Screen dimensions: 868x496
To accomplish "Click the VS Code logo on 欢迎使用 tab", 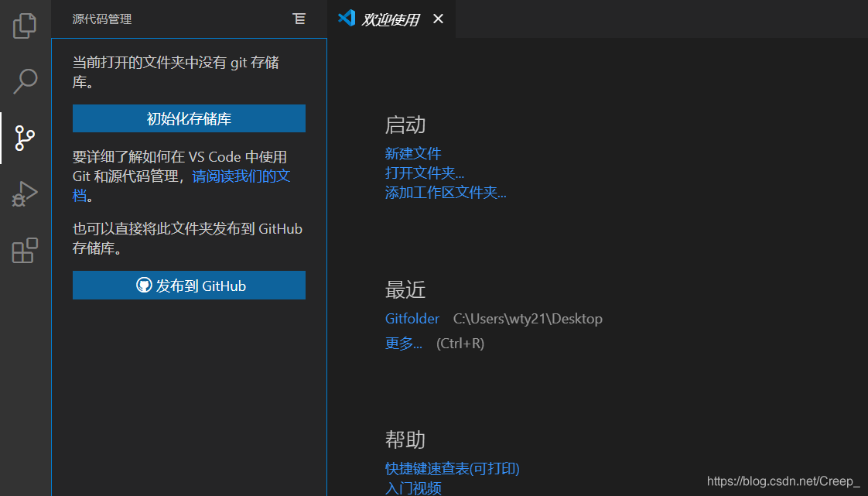I will pyautogui.click(x=347, y=18).
